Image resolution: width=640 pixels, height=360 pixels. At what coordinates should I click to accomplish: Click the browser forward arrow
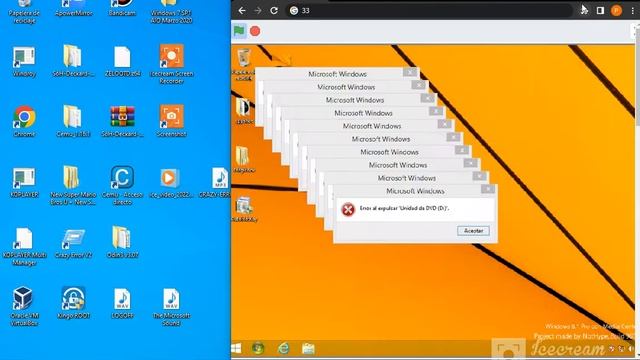click(258, 11)
